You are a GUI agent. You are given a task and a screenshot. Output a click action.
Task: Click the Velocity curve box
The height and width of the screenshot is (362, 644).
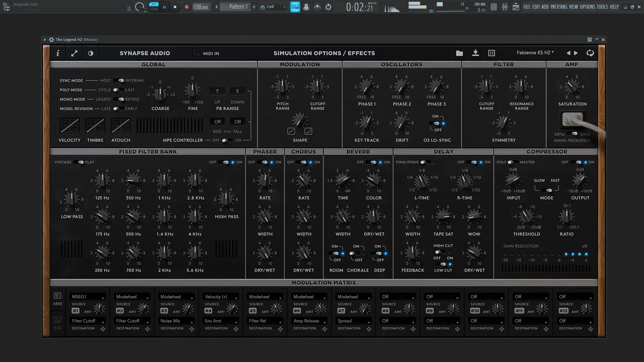pos(69,126)
